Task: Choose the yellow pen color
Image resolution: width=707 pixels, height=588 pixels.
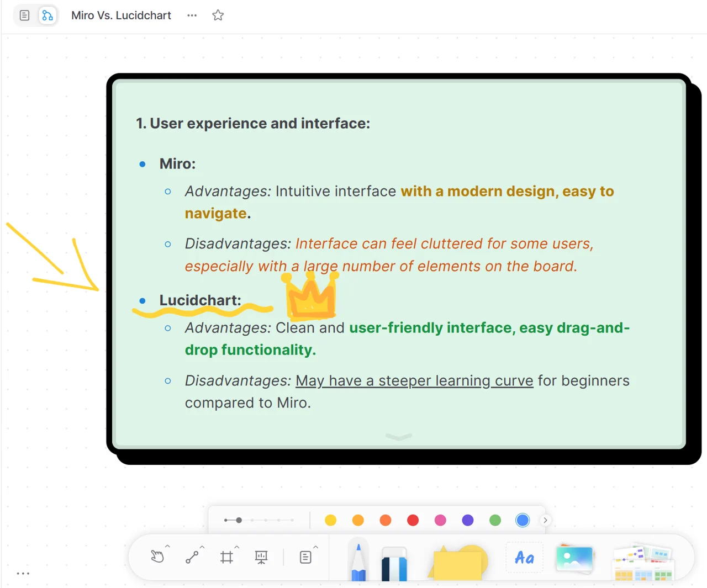Action: 331,520
